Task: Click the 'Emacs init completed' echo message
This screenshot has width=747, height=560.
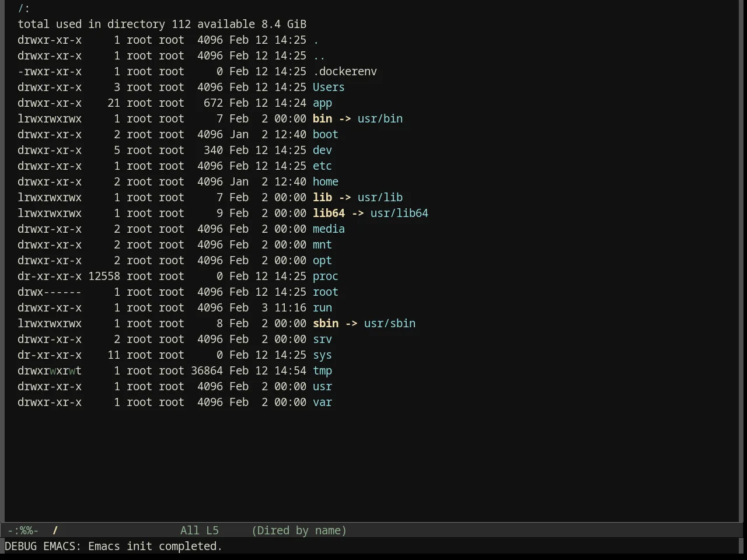Action: tap(155, 546)
